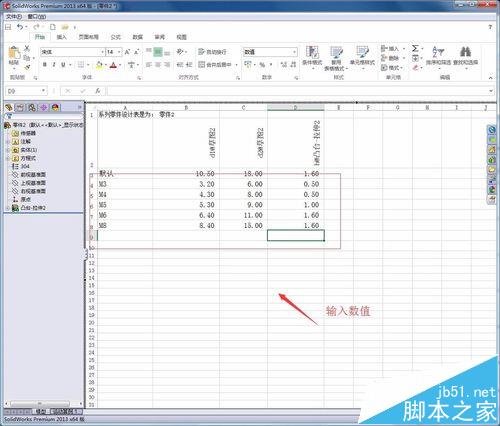Click the Fill down icon under AutoSum
The width and height of the screenshot is (500, 426).
(x=415, y=58)
